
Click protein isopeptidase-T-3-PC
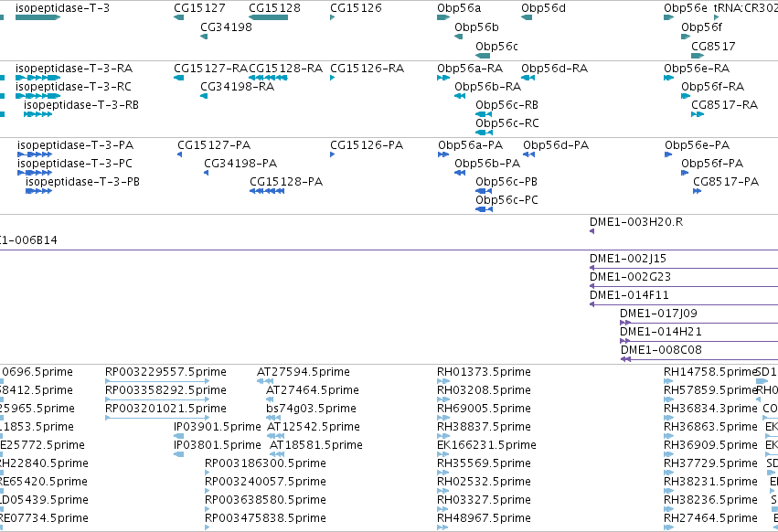click(75, 164)
